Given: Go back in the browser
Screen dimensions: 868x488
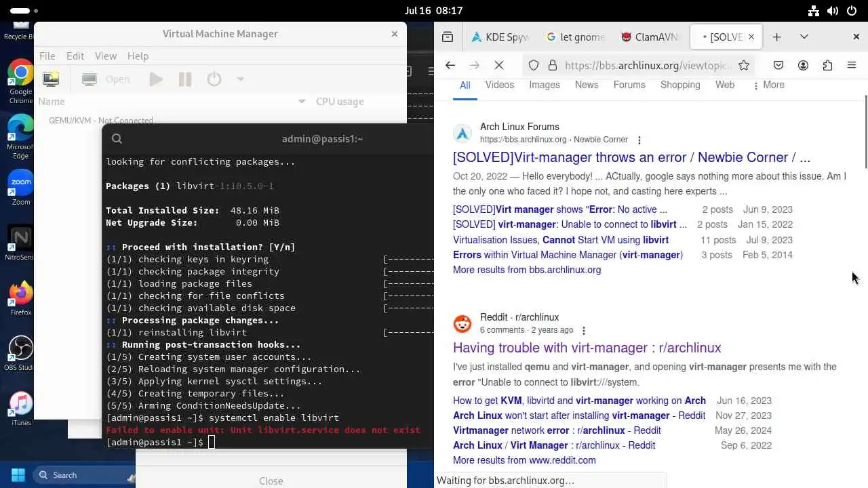Looking at the screenshot, I should (x=450, y=65).
